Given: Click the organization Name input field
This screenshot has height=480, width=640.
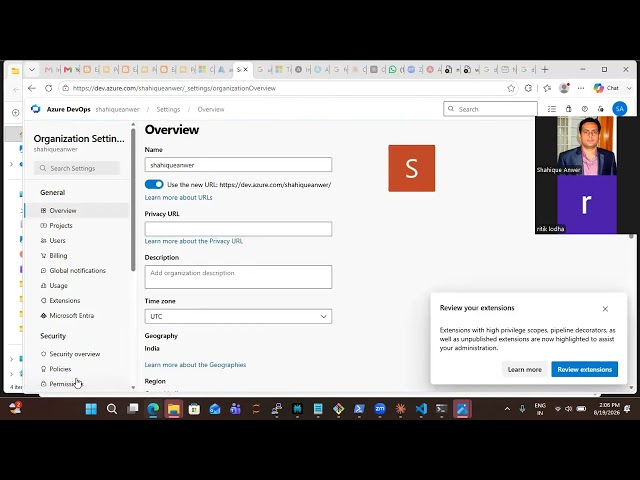Looking at the screenshot, I should [238, 165].
